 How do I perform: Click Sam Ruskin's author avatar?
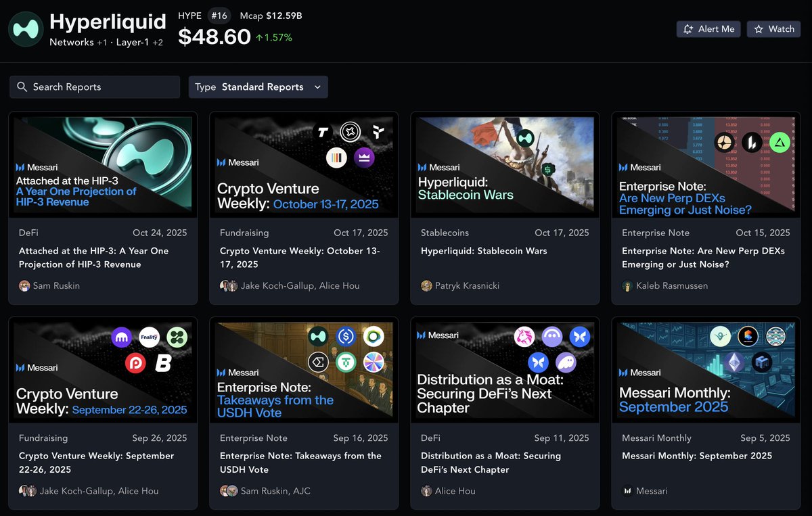click(x=24, y=286)
